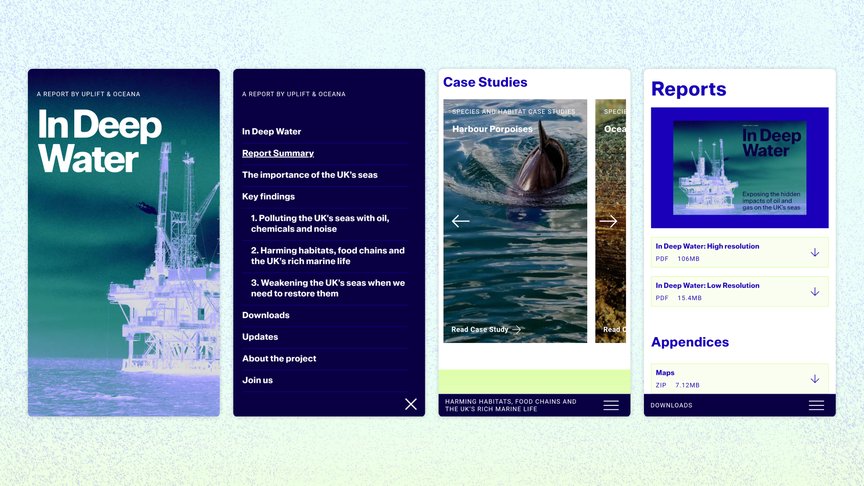The image size is (864, 486).
Task: Go to next case study arrow
Action: pyautogui.click(x=608, y=221)
